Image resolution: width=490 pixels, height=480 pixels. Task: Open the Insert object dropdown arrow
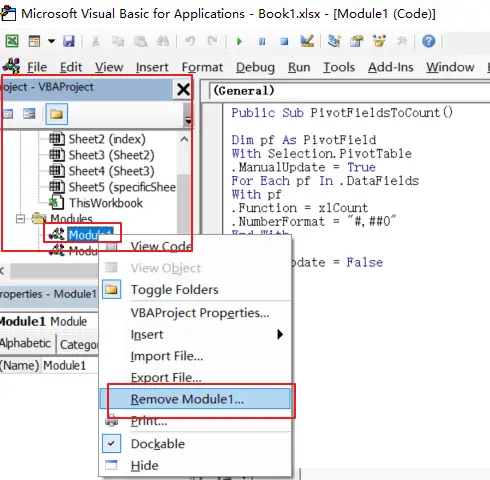(x=51, y=41)
